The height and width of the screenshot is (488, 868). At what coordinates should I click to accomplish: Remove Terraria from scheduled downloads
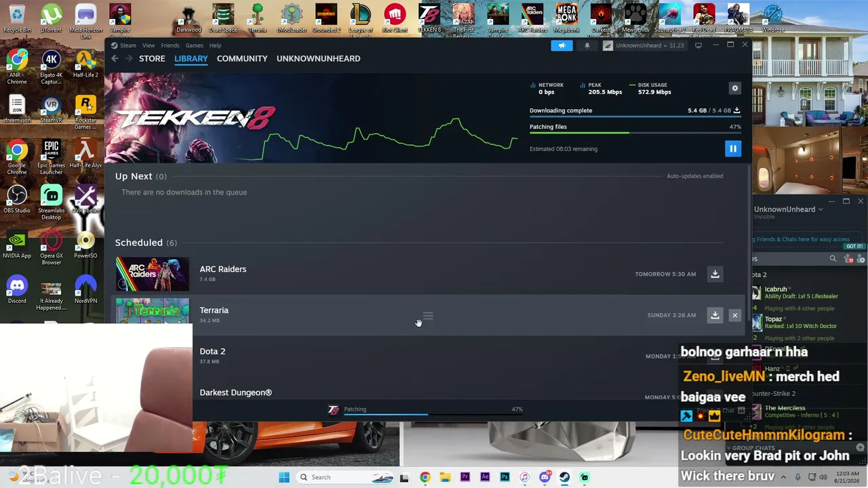734,315
